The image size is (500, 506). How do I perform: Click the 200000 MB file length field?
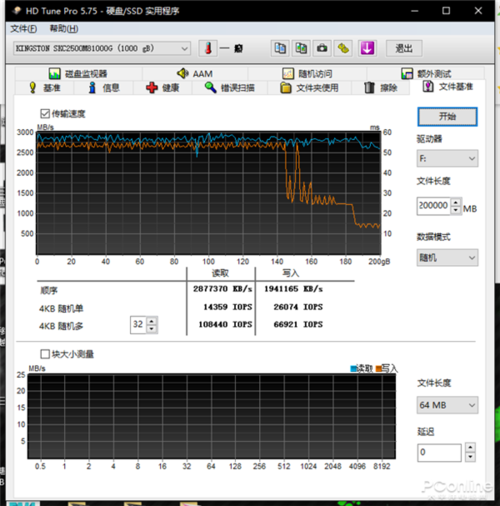[x=434, y=206]
